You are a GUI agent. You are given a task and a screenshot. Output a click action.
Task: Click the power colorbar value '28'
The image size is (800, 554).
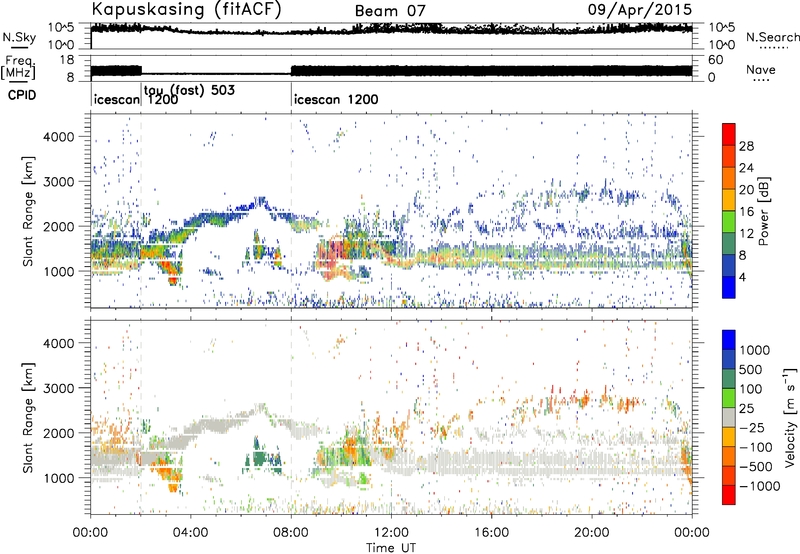pos(746,146)
